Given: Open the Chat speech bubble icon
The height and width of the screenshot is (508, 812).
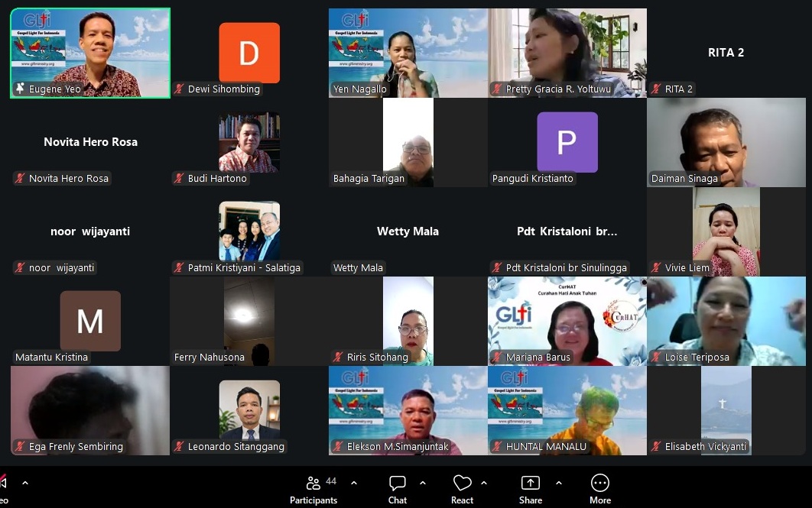Looking at the screenshot, I should pos(397,483).
